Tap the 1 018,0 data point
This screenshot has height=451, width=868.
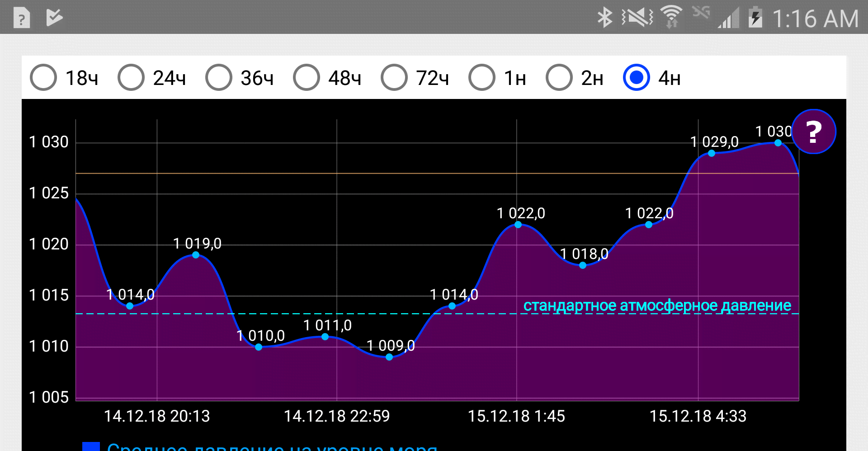pyautogui.click(x=583, y=265)
